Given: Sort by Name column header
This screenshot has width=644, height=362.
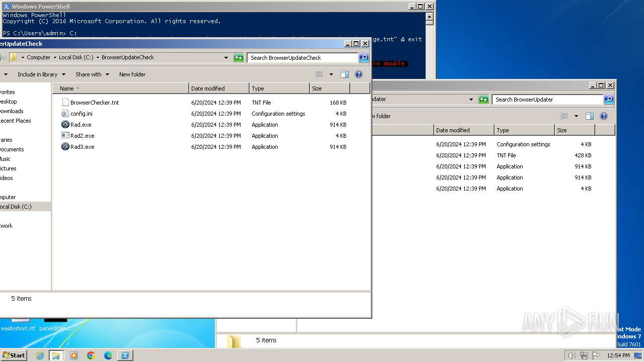Looking at the screenshot, I should pos(121,88).
